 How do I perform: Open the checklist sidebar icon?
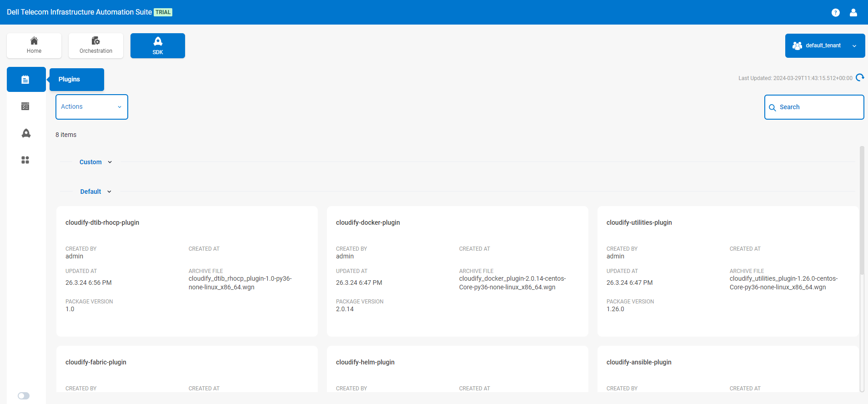pyautogui.click(x=25, y=106)
